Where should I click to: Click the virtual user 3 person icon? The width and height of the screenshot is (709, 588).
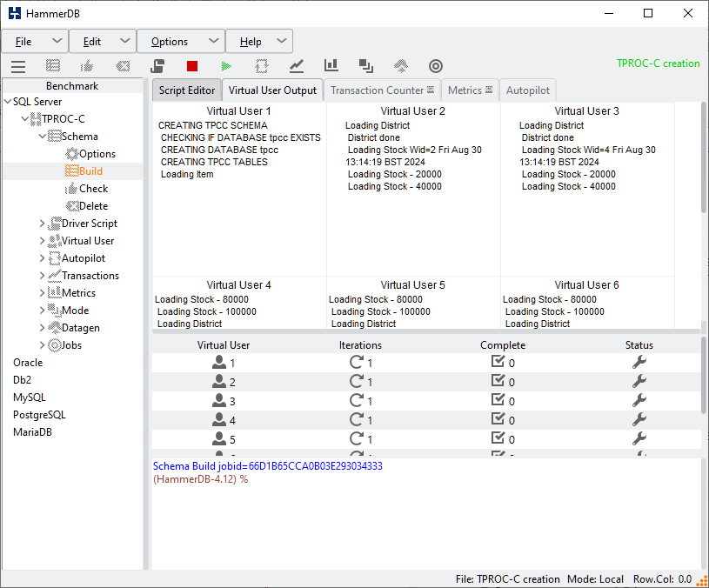coord(219,400)
